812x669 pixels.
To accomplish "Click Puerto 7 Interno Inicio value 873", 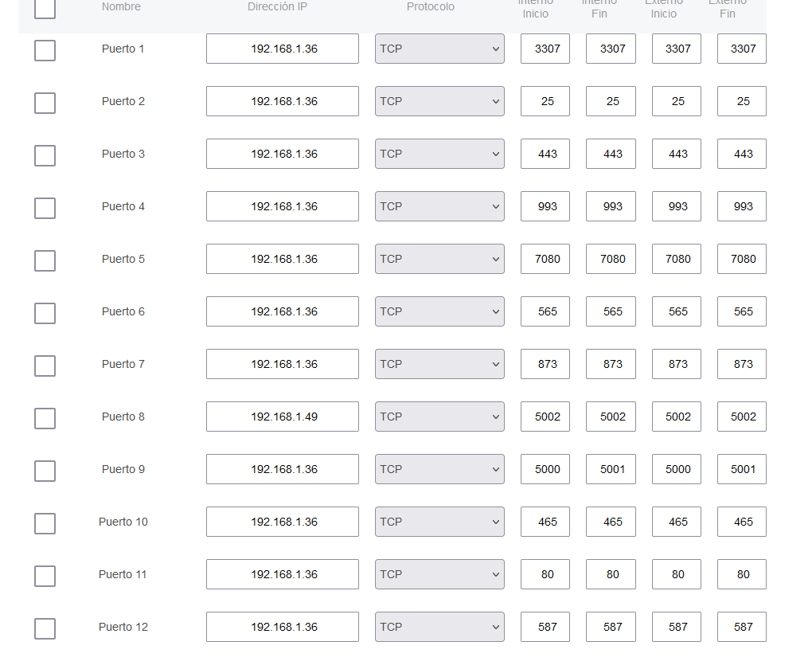I will tap(546, 364).
